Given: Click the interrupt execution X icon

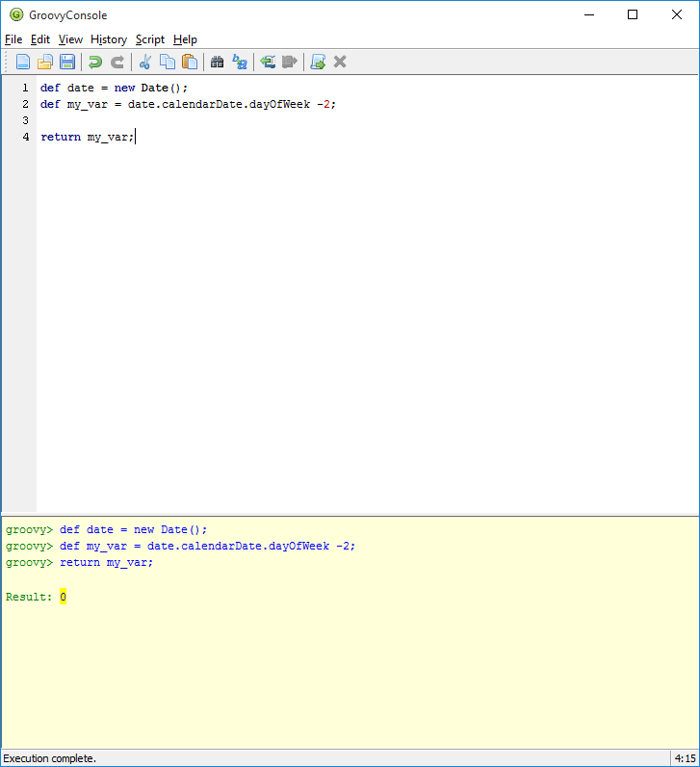Looking at the screenshot, I should [x=340, y=62].
